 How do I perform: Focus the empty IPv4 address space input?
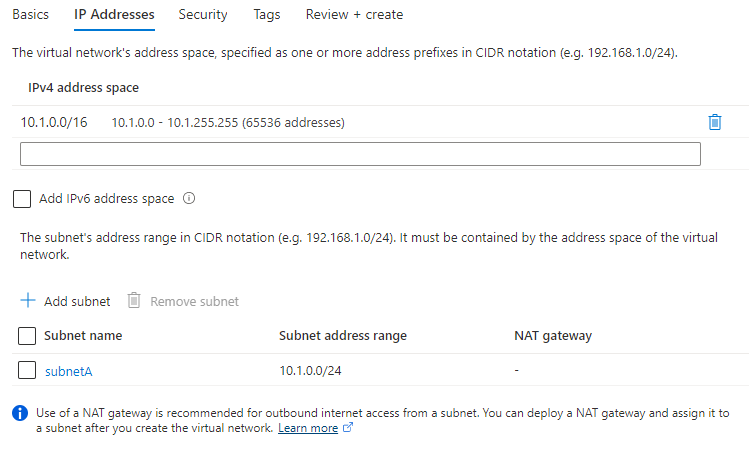[x=360, y=154]
